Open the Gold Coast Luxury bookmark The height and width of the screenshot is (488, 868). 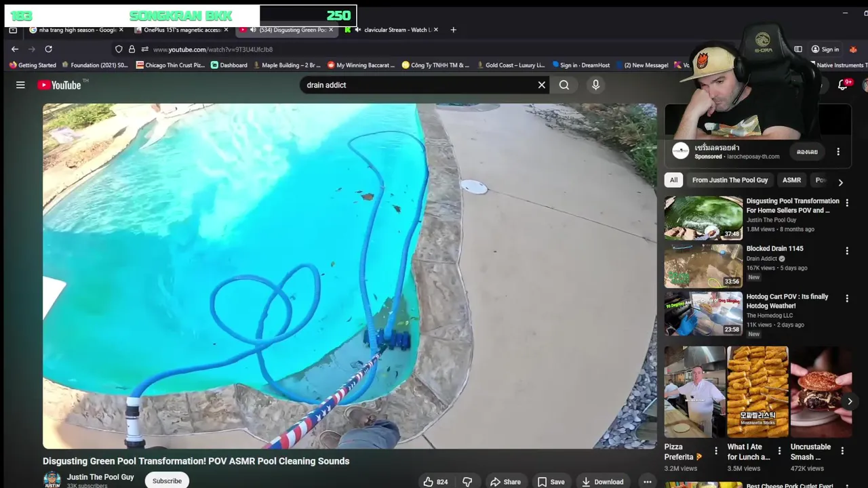(511, 65)
